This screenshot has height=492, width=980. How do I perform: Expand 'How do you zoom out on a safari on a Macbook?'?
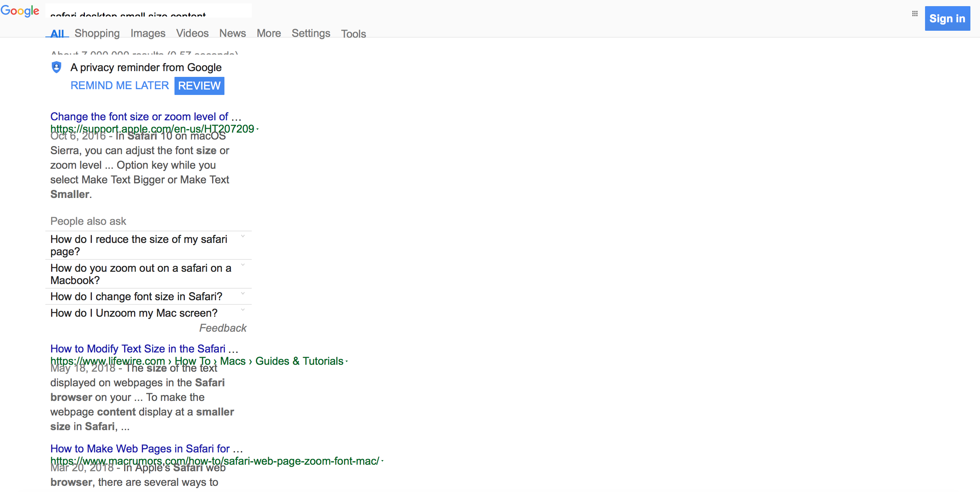click(148, 274)
